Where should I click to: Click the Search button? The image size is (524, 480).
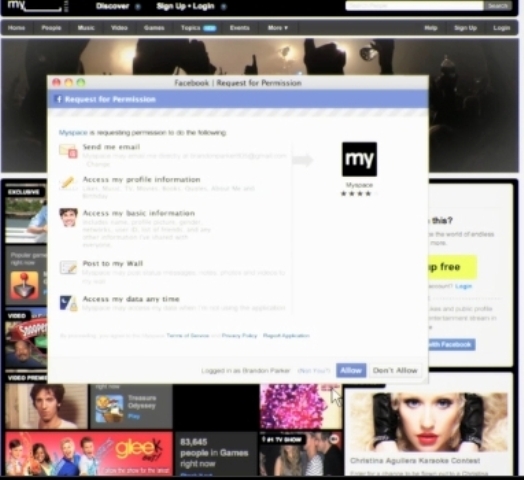point(498,6)
